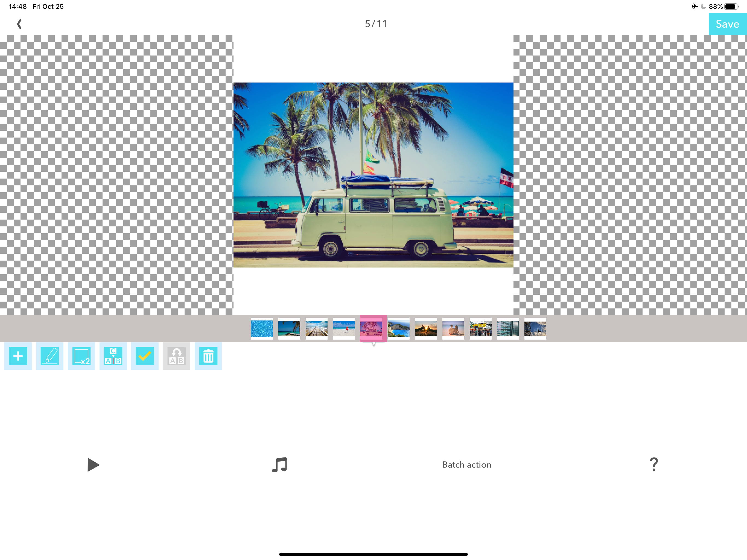Viewport: 747px width, 560px height.
Task: Select the couple sitting thumbnail
Action: [x=453, y=329]
